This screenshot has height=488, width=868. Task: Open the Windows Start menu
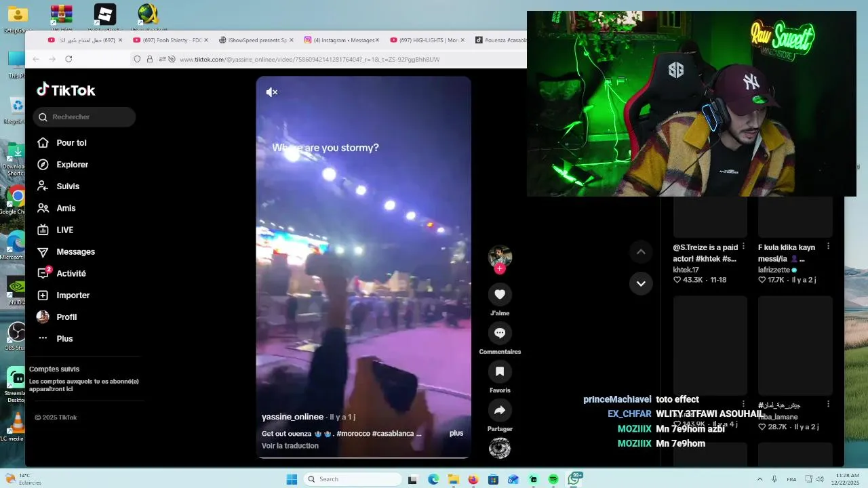click(292, 479)
